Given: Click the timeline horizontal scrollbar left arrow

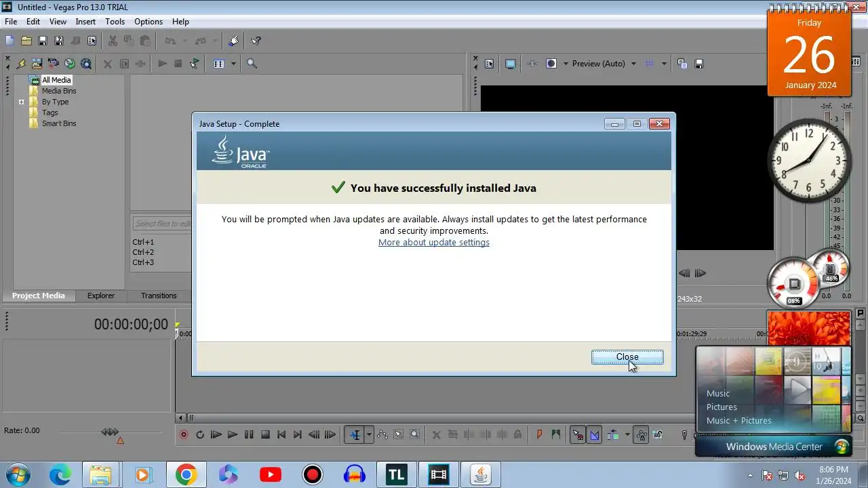Looking at the screenshot, I should click(180, 418).
